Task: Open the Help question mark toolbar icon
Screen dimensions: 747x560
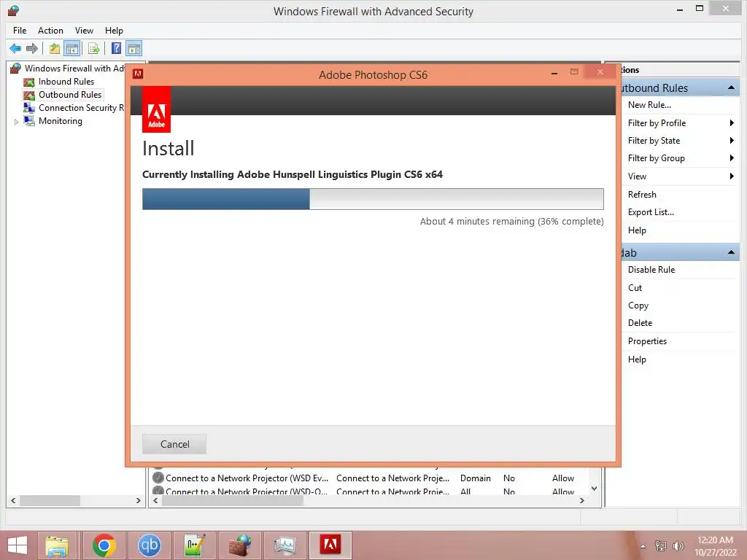Action: click(x=116, y=48)
